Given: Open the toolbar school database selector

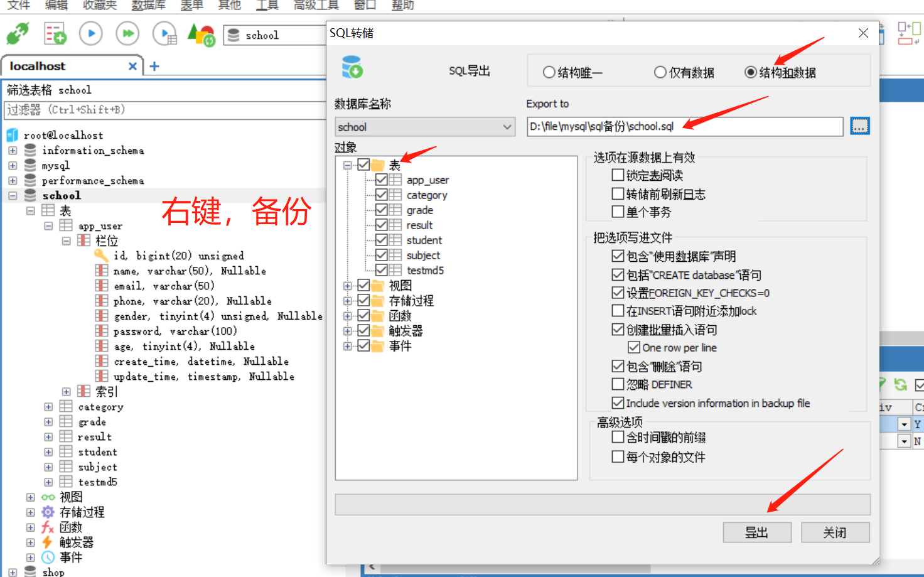Looking at the screenshot, I should pyautogui.click(x=275, y=35).
